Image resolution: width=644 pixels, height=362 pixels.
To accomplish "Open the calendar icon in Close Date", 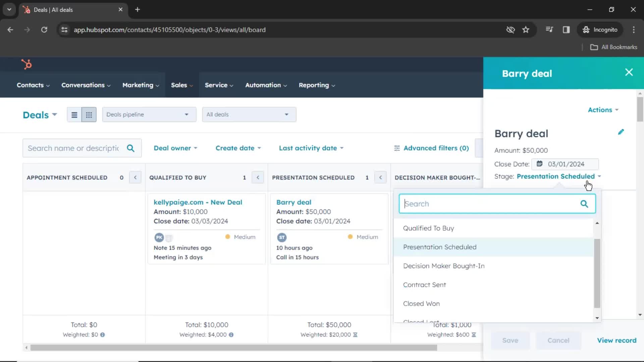I will tap(539, 164).
